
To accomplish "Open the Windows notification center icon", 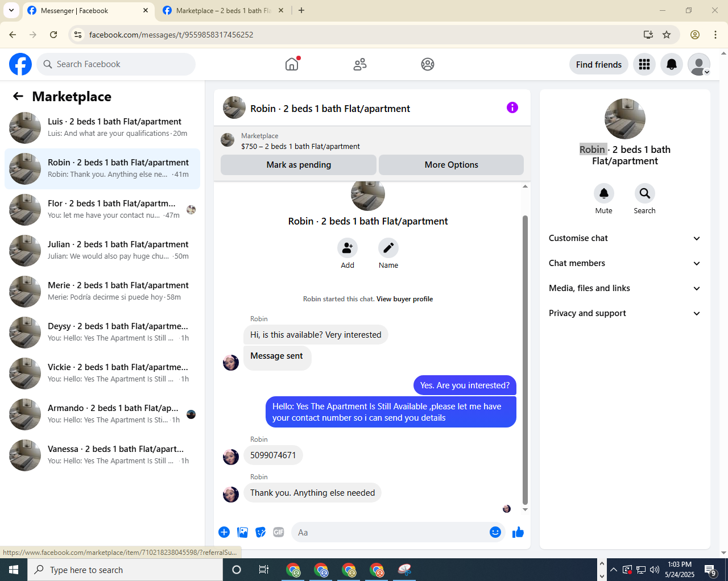I will [710, 570].
